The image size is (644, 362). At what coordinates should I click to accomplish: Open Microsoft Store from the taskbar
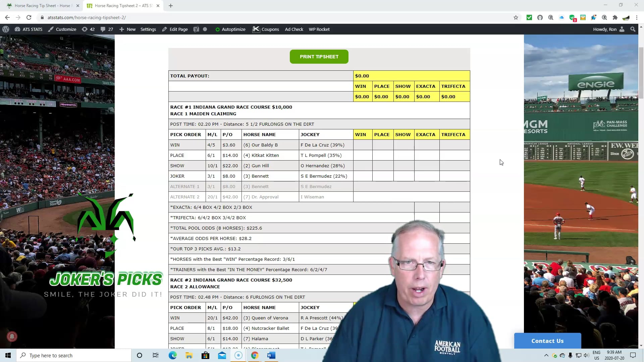coord(205,355)
